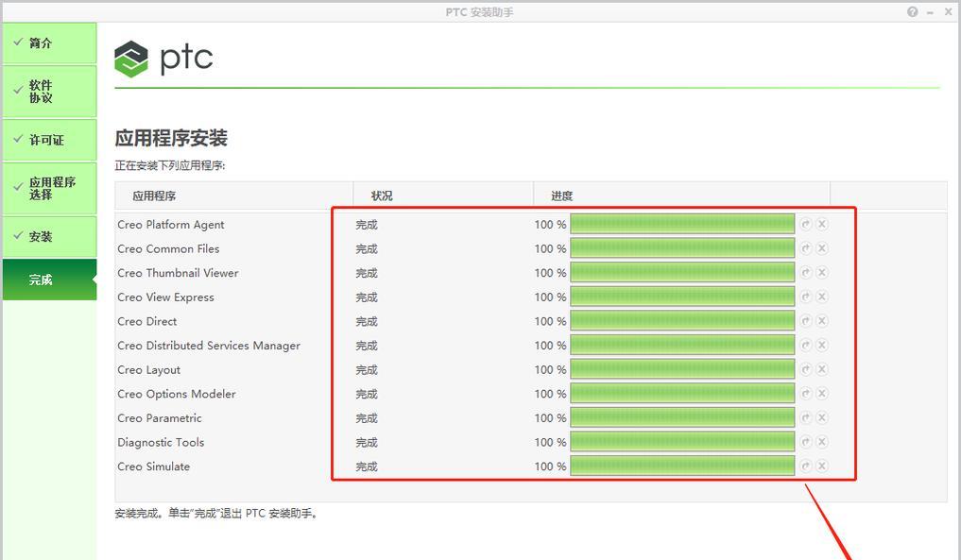Screen dimensions: 961x560
Task: Click the 完成 status of Creo Options Modeler
Action: click(x=367, y=394)
